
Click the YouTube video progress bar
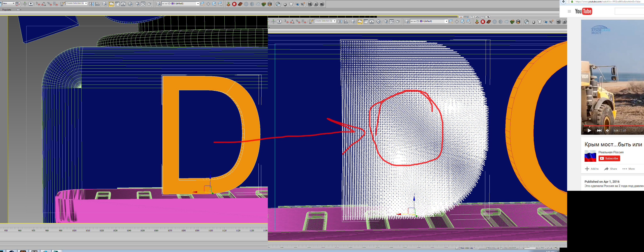click(613, 126)
